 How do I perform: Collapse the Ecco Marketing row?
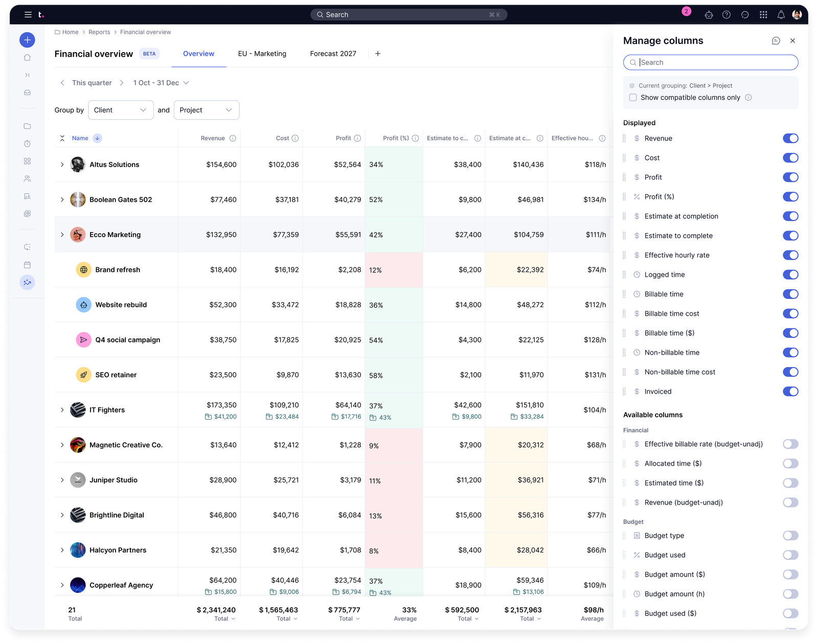click(x=62, y=235)
